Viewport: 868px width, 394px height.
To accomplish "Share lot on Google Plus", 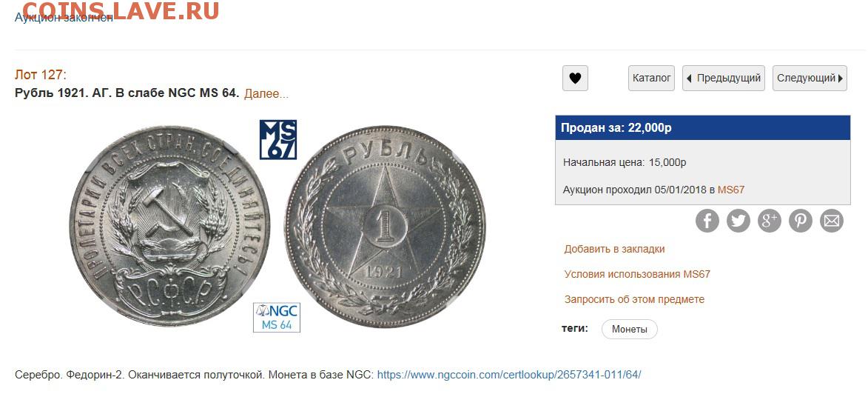I will point(769,221).
